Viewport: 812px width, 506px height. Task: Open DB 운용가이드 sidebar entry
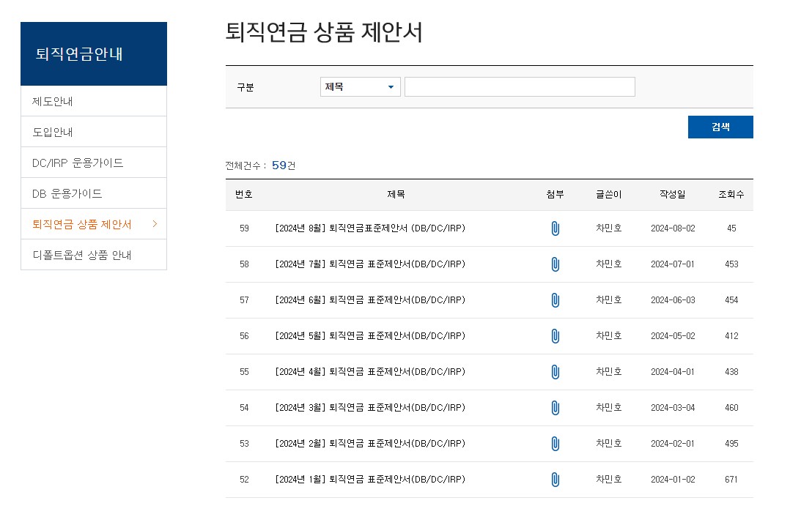94,193
